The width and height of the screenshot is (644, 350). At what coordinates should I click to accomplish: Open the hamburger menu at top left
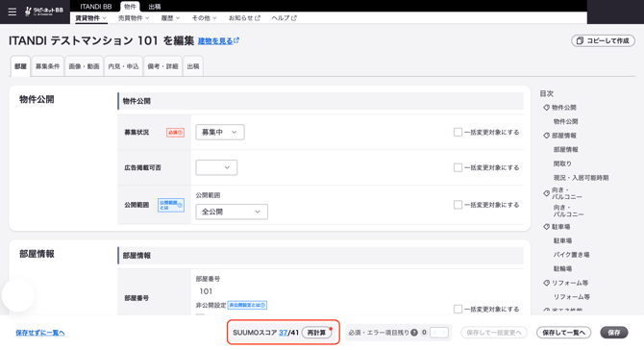click(12, 12)
